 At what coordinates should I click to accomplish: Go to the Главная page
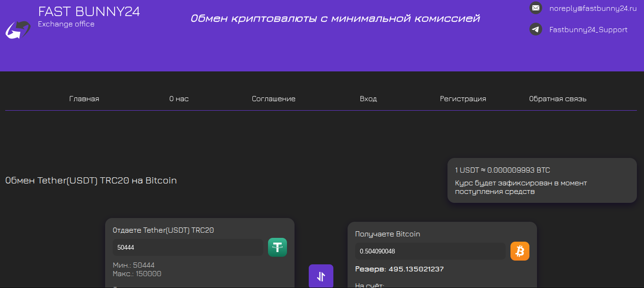coord(84,99)
